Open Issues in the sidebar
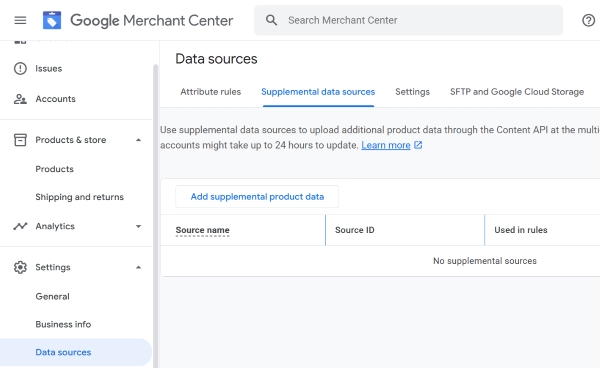600x368 pixels. coord(49,68)
